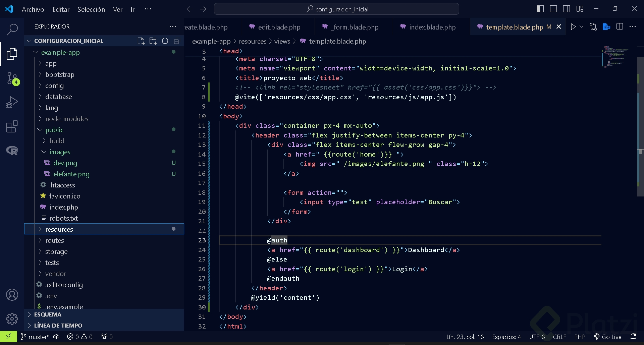Collapse the images folder
This screenshot has height=345, width=644.
pos(60,152)
